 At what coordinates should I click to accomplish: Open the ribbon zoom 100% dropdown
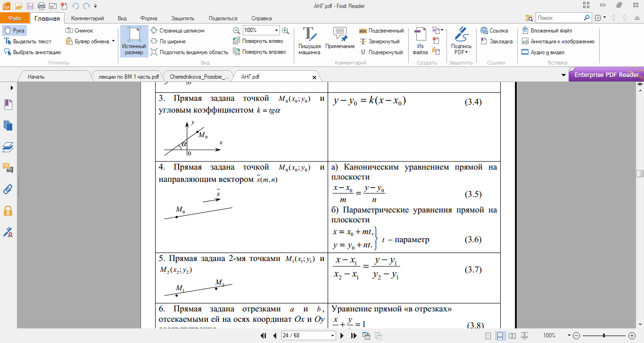pos(276,30)
